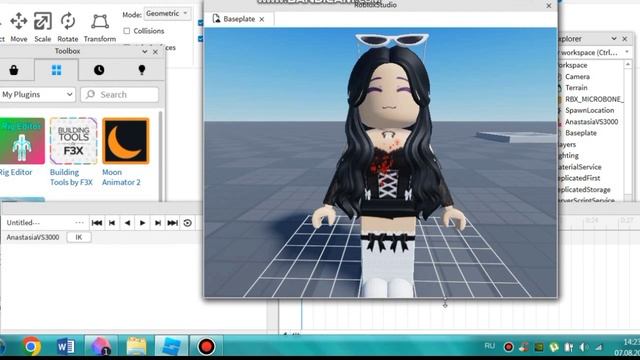Select RBX_MICROBONE item in Explorer

coord(593,99)
